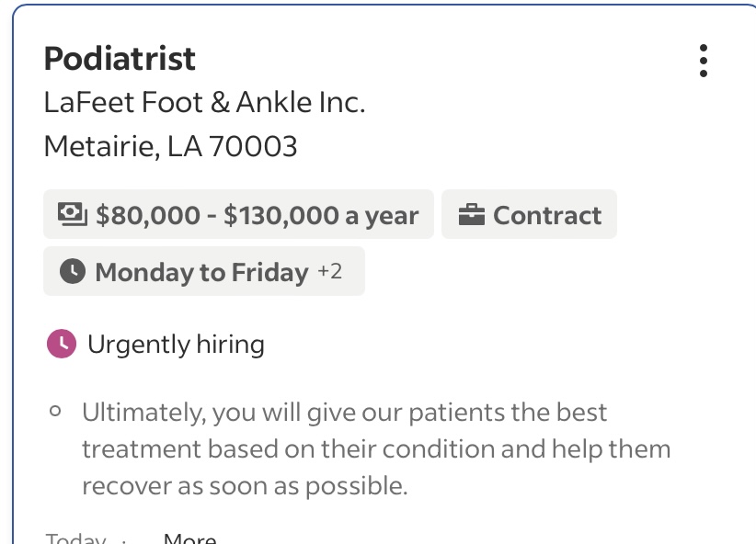Open the More link at card bottom

190,538
